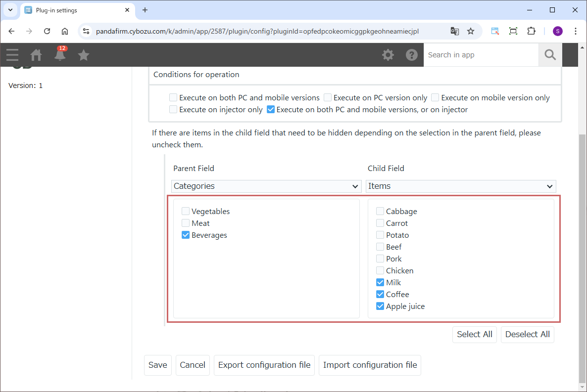Open the favorites star icon
The width and height of the screenshot is (587, 392).
click(x=84, y=55)
